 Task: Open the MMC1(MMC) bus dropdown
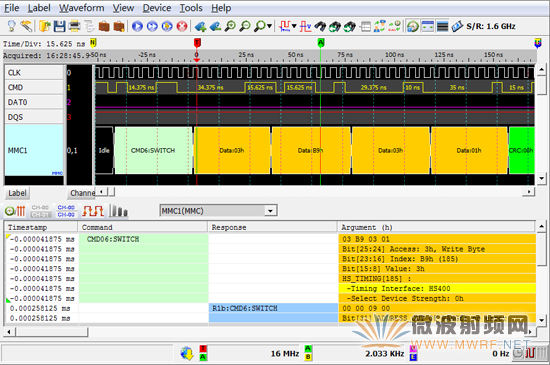click(x=218, y=211)
